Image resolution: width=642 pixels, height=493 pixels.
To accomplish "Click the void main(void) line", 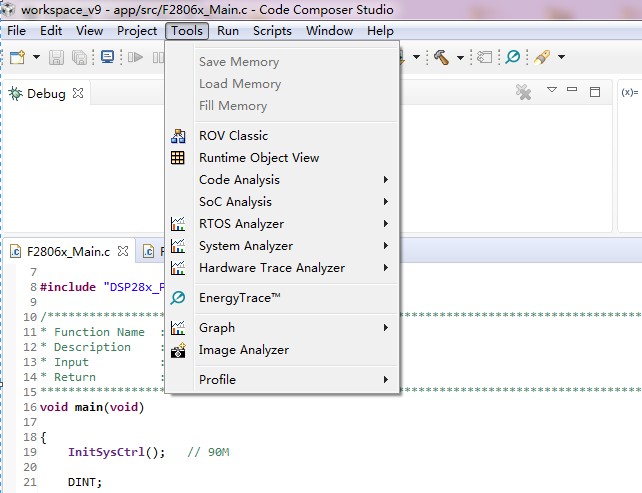I will point(92,407).
